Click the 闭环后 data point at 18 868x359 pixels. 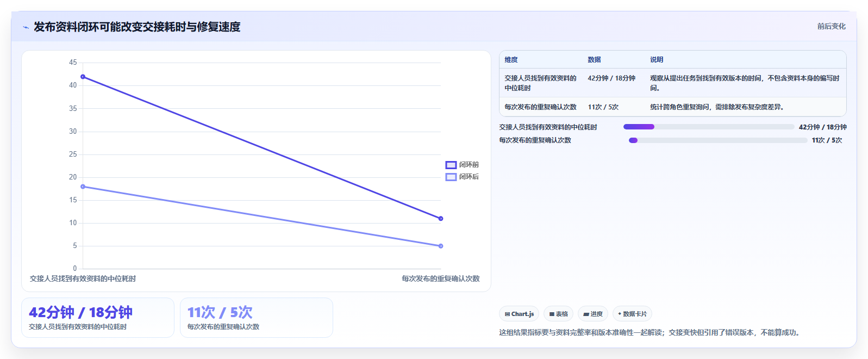[x=83, y=187]
